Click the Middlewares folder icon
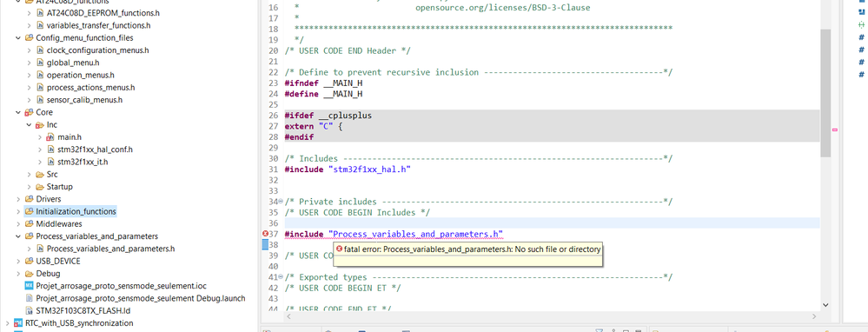This screenshot has width=868, height=332. [30, 224]
